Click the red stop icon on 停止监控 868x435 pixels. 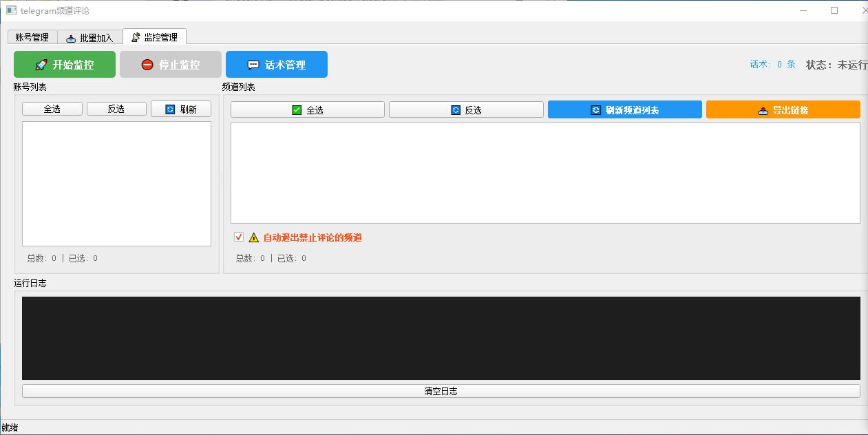point(147,65)
